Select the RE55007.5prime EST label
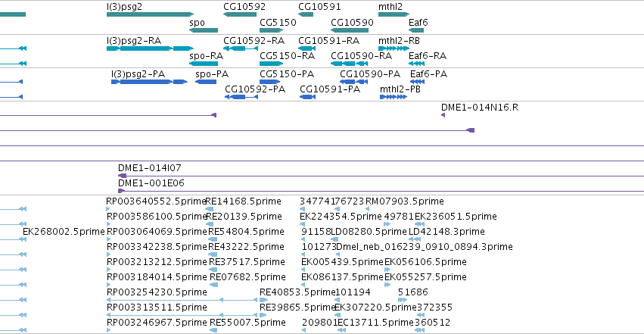This screenshot has width=644, height=334. pyautogui.click(x=247, y=323)
